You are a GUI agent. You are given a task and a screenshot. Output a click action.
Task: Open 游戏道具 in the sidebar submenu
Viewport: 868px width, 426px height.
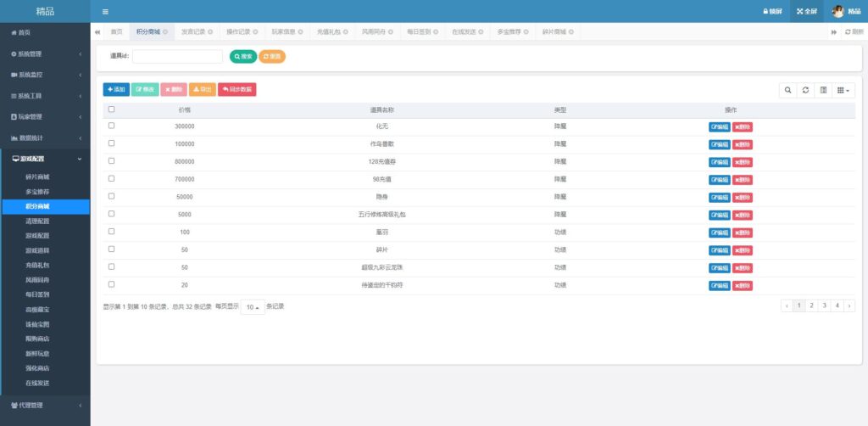[x=37, y=250]
